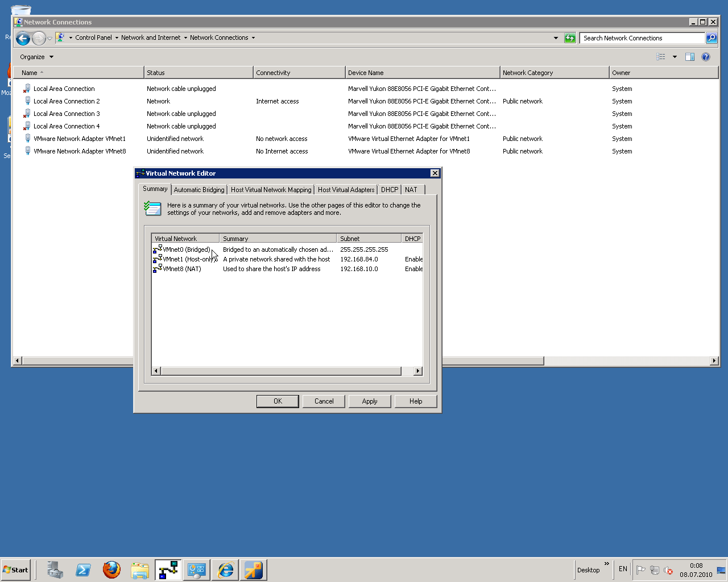Open VMware application from the taskbar
This screenshot has height=582, width=728.
[254, 570]
